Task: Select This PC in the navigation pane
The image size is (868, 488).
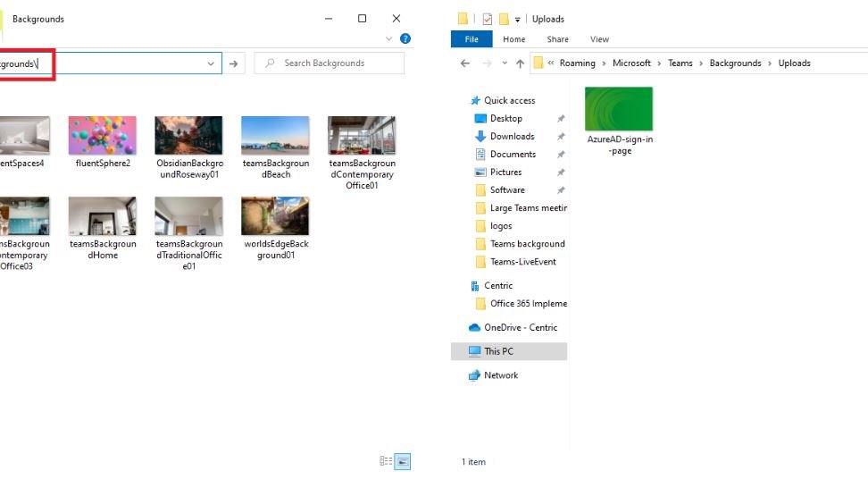Action: pyautogui.click(x=498, y=351)
